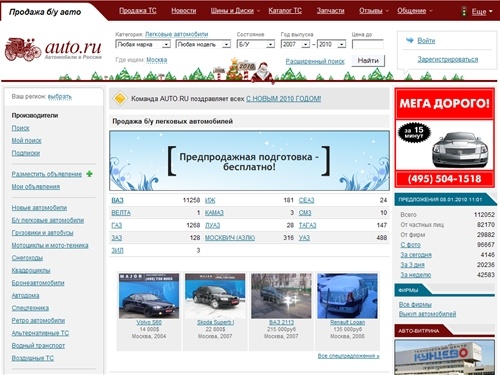Click the Зарегистрироваться link
Screen dimensions: 500x375
(x=448, y=59)
